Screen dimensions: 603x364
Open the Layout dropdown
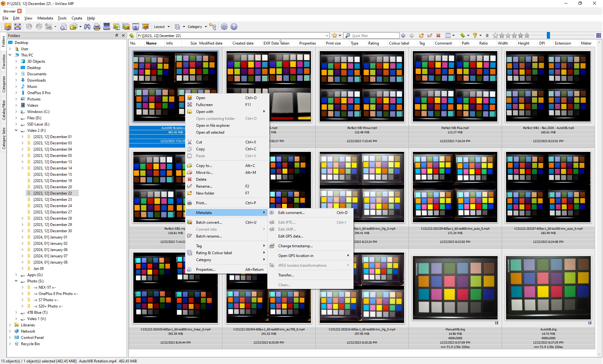pyautogui.click(x=162, y=27)
